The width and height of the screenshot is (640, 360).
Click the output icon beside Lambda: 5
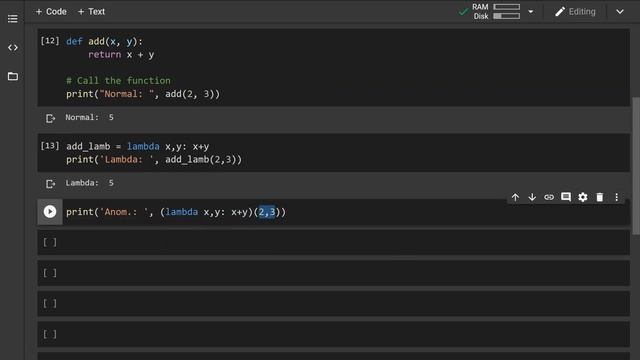point(50,184)
